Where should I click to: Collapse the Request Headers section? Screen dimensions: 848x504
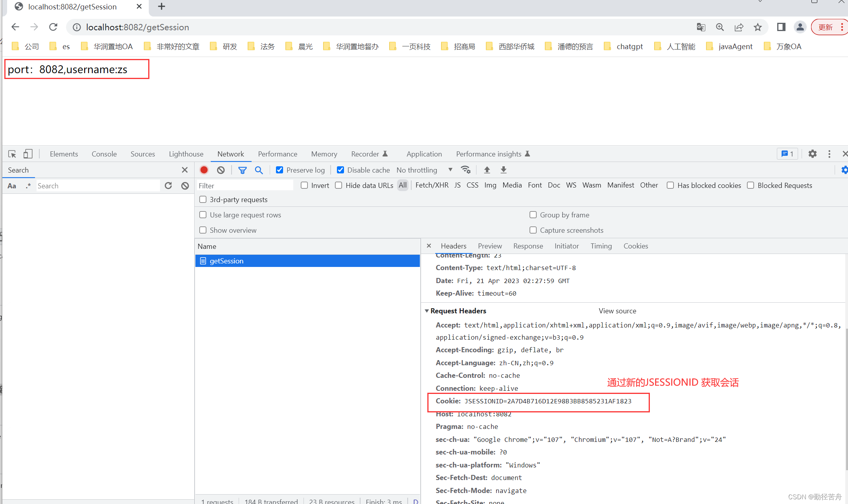click(x=427, y=311)
